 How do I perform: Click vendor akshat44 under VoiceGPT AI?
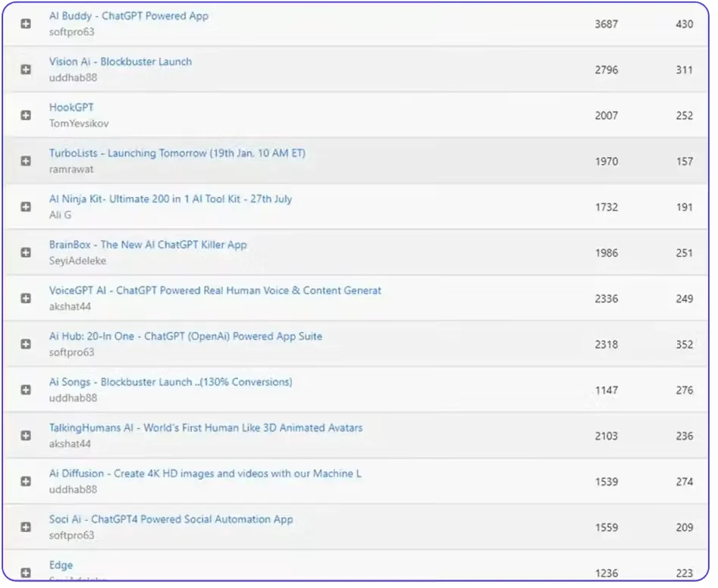coord(70,307)
